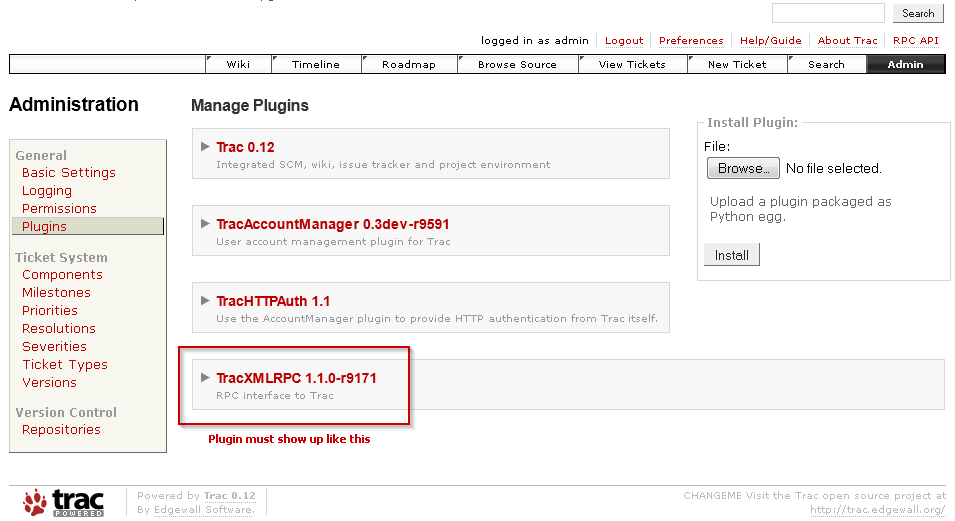The height and width of the screenshot is (521, 955).
Task: Click footer 'Trac 0.12' link
Action: coord(230,495)
